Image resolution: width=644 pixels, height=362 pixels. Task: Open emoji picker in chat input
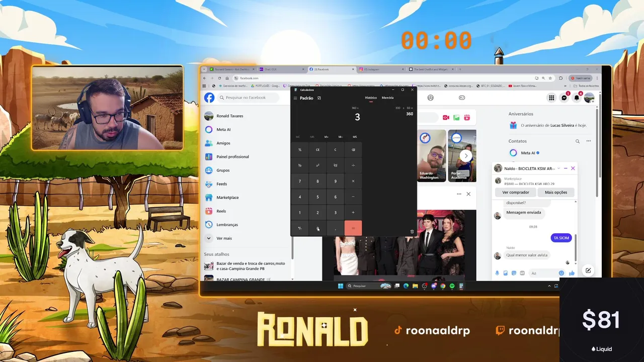pos(561,273)
